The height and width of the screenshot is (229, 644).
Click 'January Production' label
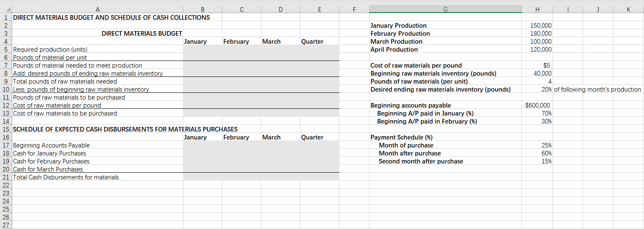tap(399, 26)
